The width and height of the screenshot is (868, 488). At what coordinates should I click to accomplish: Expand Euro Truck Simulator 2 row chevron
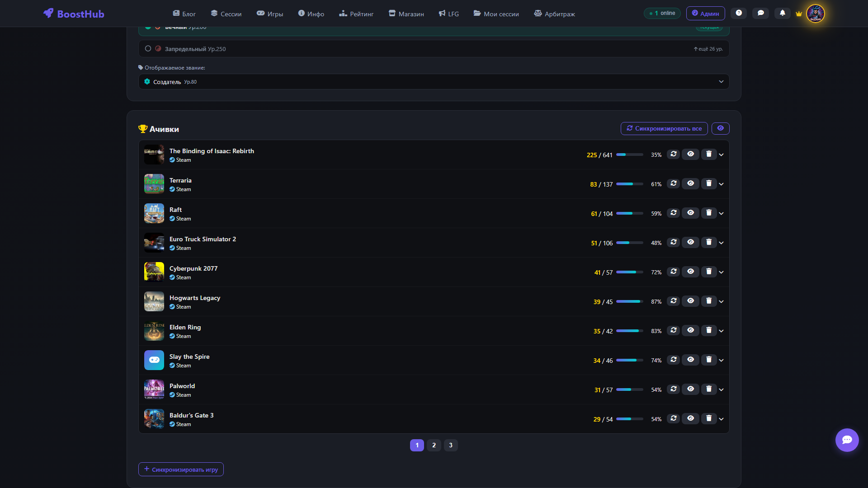click(721, 243)
